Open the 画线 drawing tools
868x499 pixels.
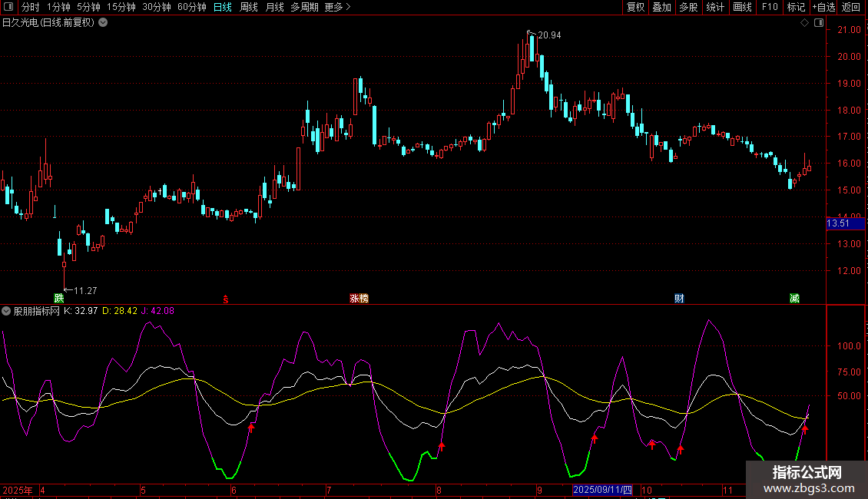click(742, 7)
